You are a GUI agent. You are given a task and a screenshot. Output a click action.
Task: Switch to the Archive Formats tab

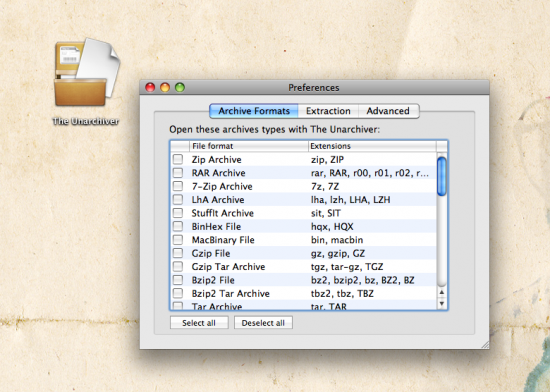pyautogui.click(x=254, y=111)
